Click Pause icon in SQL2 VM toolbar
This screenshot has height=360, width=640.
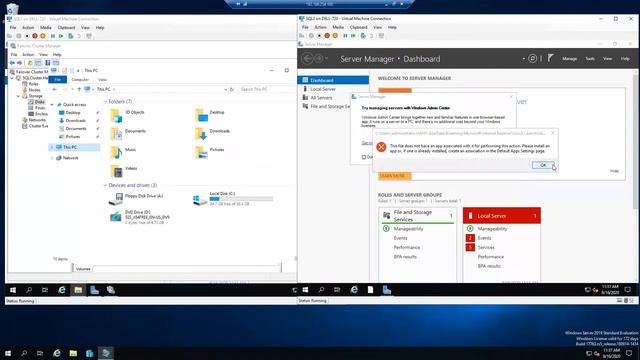(x=345, y=36)
